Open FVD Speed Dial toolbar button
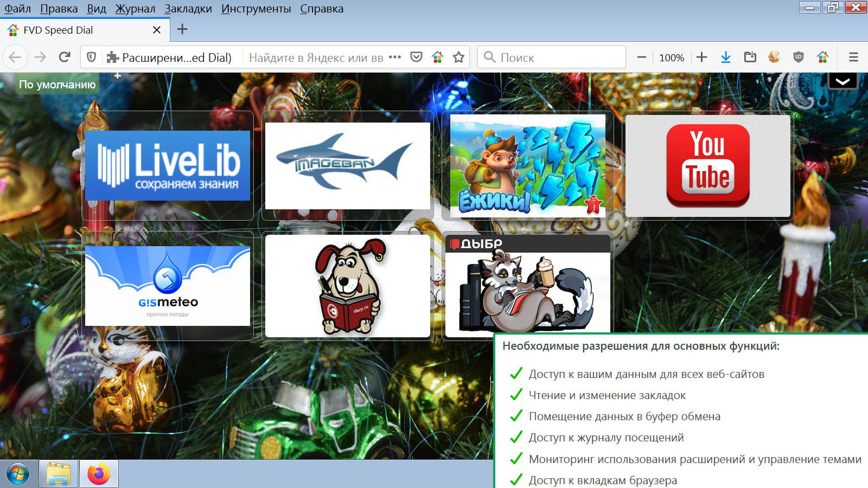 click(822, 57)
